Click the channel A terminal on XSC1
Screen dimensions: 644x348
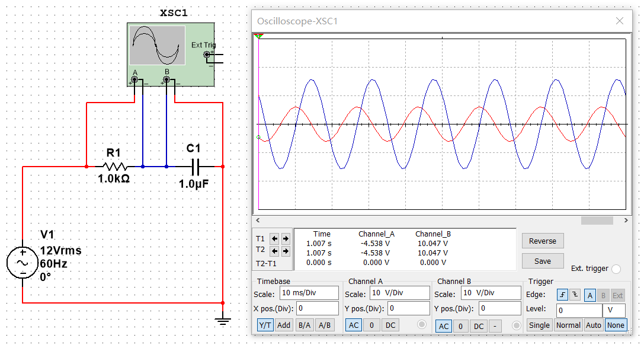coord(134,79)
